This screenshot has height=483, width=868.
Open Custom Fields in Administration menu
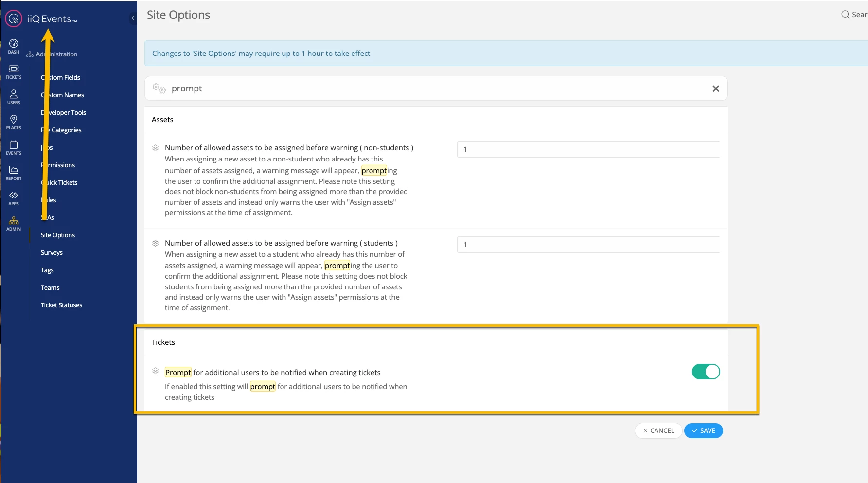tap(60, 77)
